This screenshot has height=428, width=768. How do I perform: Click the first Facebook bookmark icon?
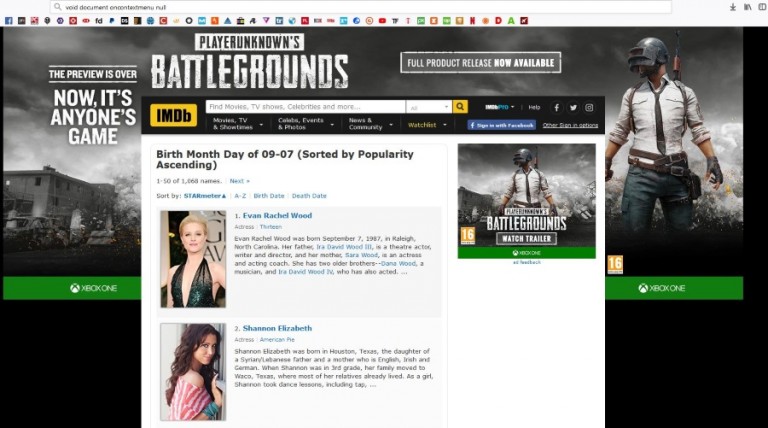click(x=9, y=20)
